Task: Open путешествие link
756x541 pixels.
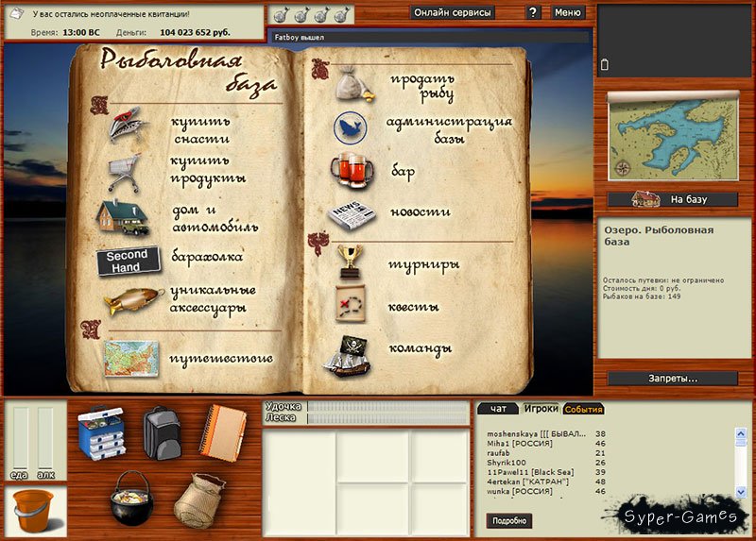Action: [x=221, y=359]
